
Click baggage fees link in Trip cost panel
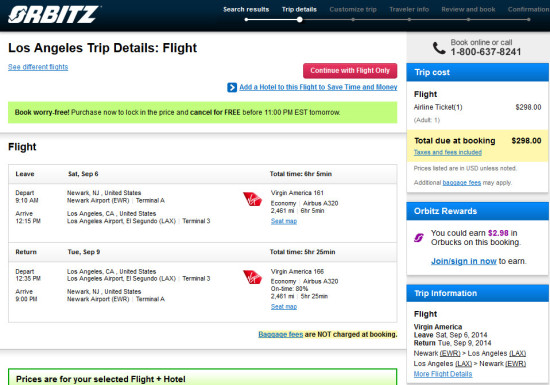[462, 183]
